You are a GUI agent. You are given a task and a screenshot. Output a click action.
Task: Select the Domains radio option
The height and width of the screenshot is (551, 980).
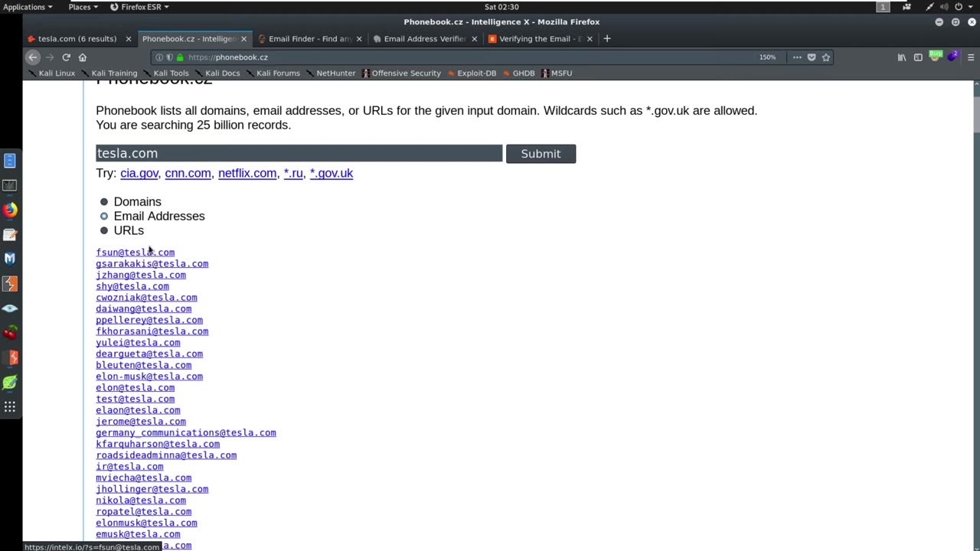[104, 202]
